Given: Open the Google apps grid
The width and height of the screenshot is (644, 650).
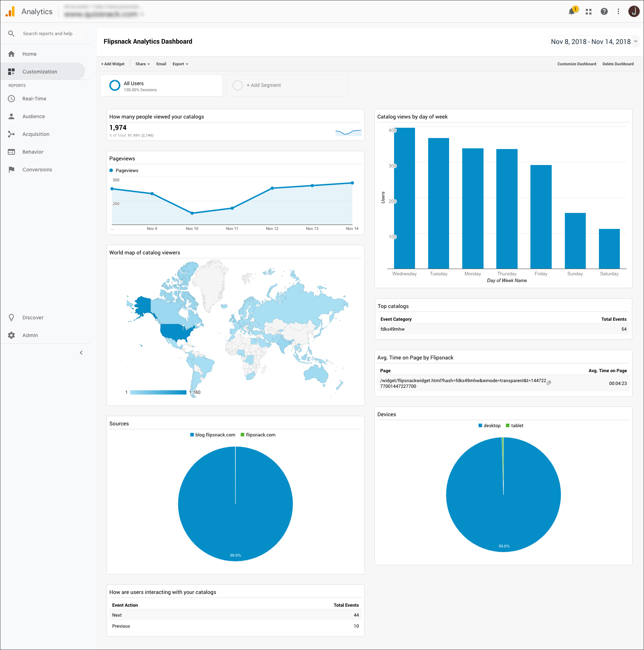Looking at the screenshot, I should coord(589,12).
